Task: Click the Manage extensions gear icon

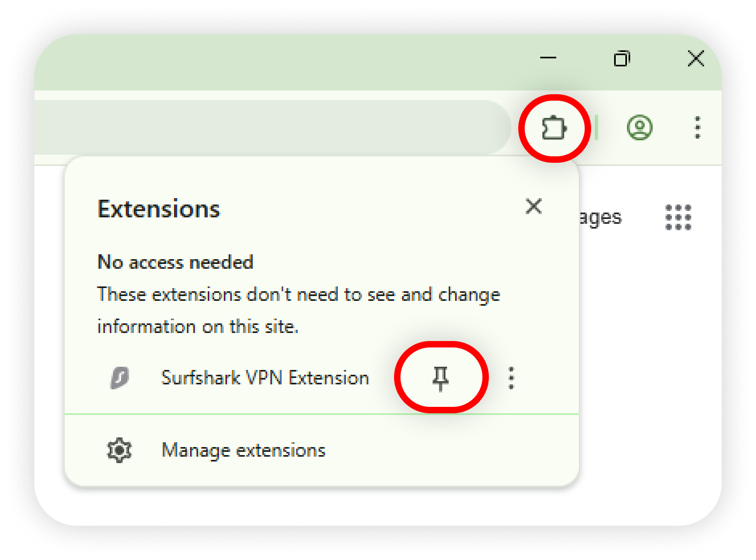Action: click(x=119, y=450)
